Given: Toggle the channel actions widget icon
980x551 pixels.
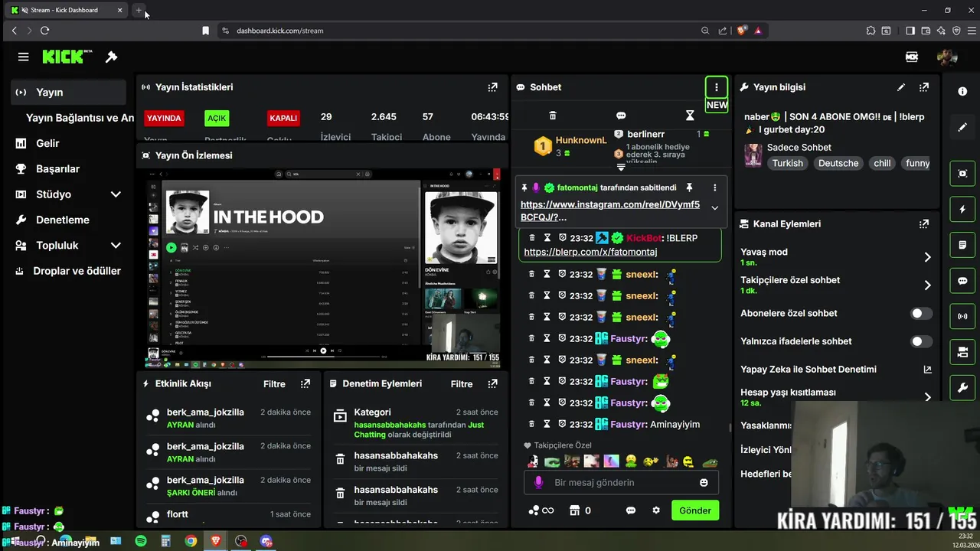Looking at the screenshot, I should pos(962,352).
